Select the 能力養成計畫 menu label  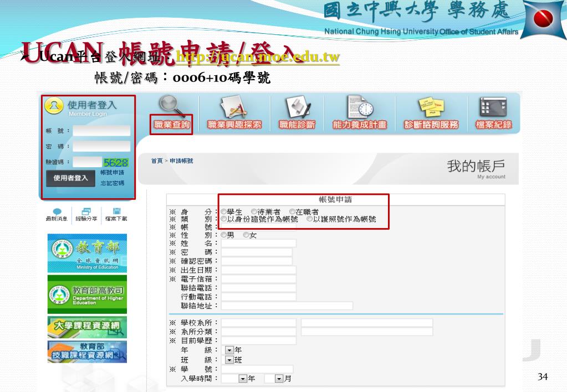(360, 125)
